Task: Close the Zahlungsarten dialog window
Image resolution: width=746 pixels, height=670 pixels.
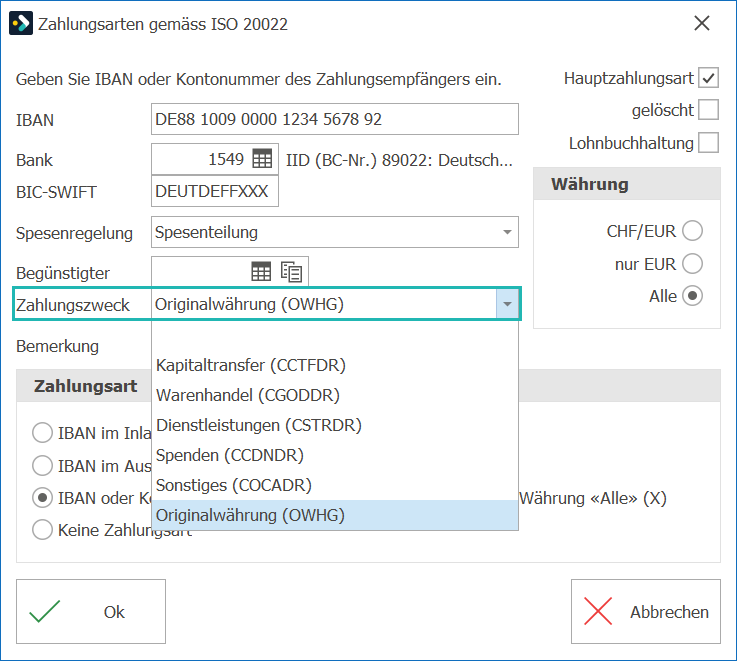Action: coord(701,23)
